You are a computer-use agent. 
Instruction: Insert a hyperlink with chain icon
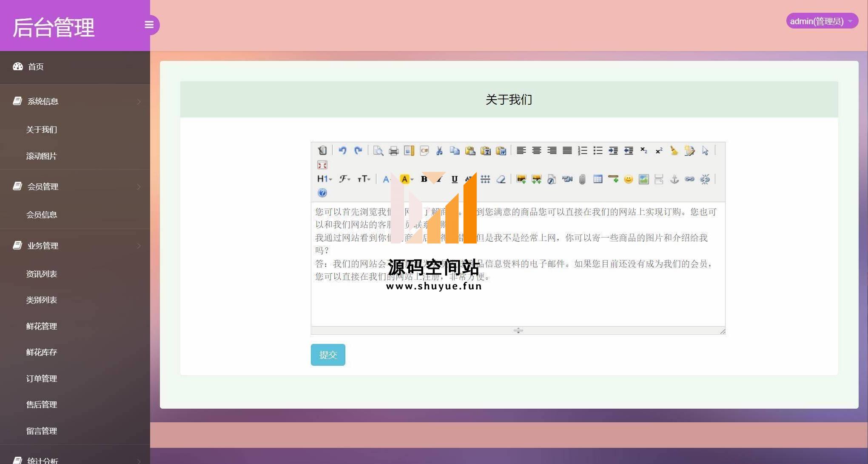(x=689, y=179)
